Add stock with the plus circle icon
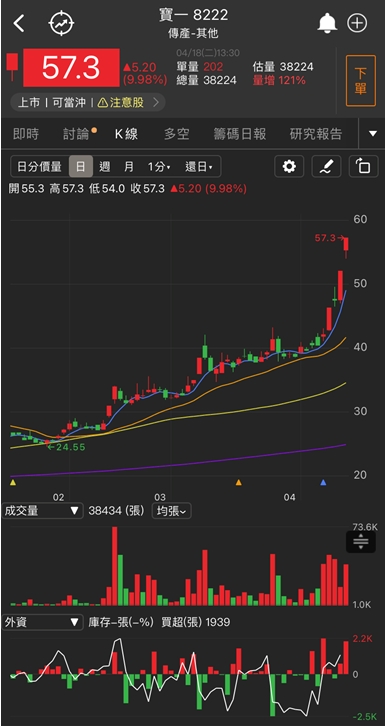 (357, 23)
